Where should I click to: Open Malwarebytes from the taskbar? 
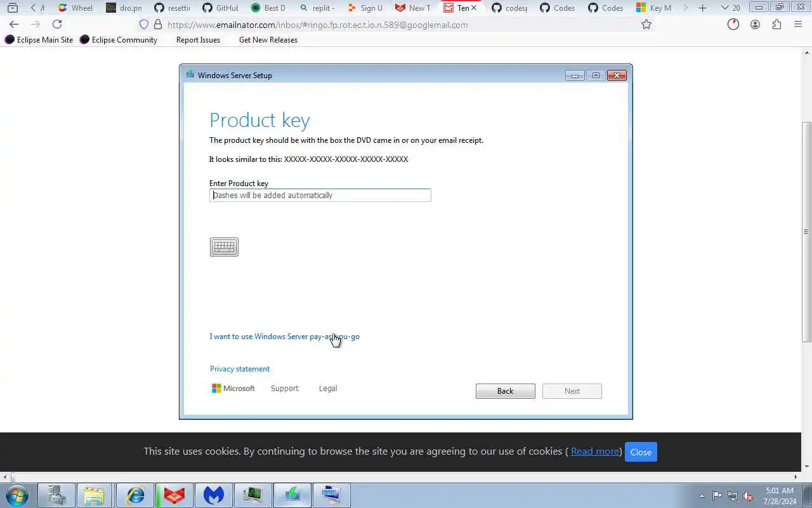[214, 495]
